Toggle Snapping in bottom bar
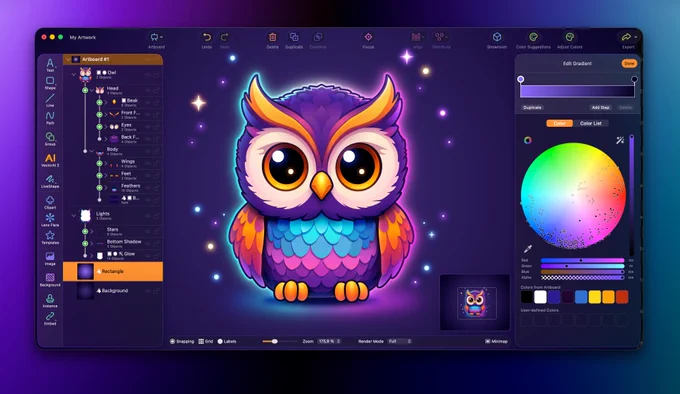Viewport: 680px width, 394px height. pos(182,342)
